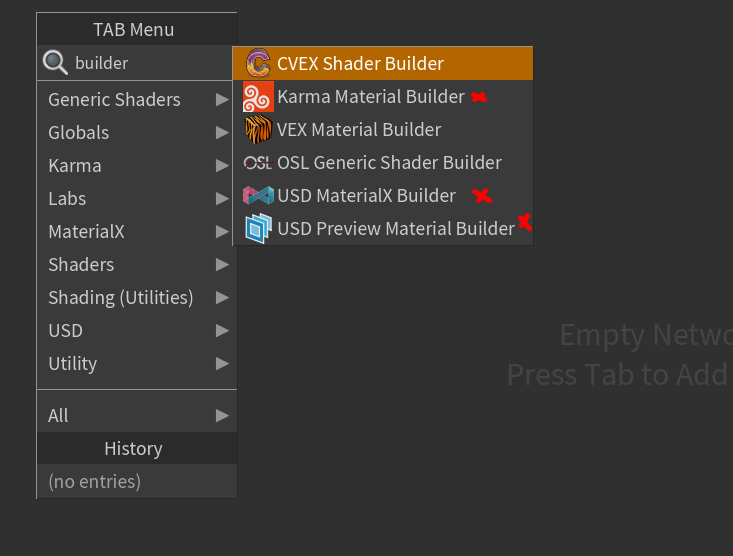Click the OSL Generic Shader Builder icon

pos(258,163)
